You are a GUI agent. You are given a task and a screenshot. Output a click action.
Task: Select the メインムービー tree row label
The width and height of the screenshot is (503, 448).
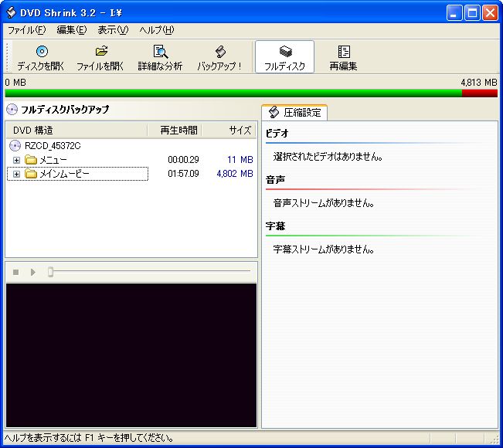64,174
